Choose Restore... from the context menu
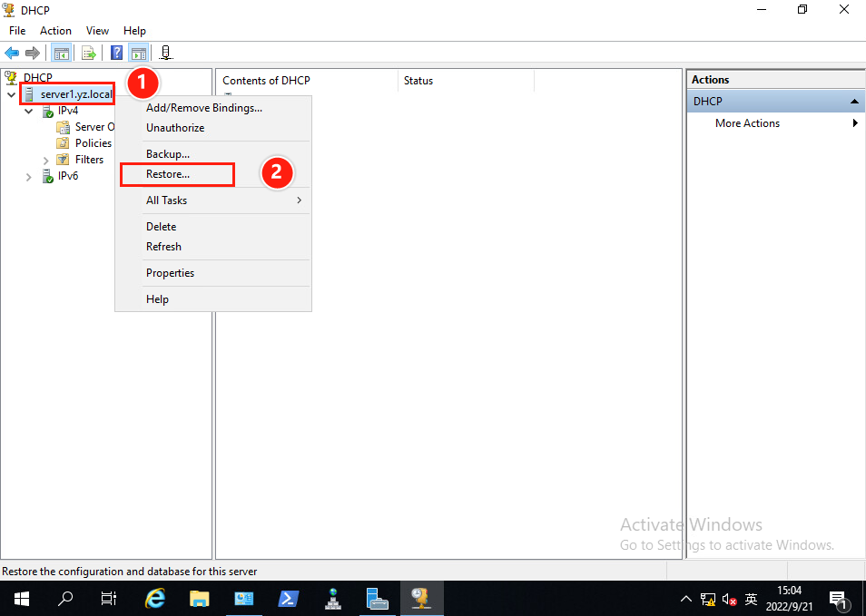This screenshot has width=866, height=616. [x=168, y=174]
